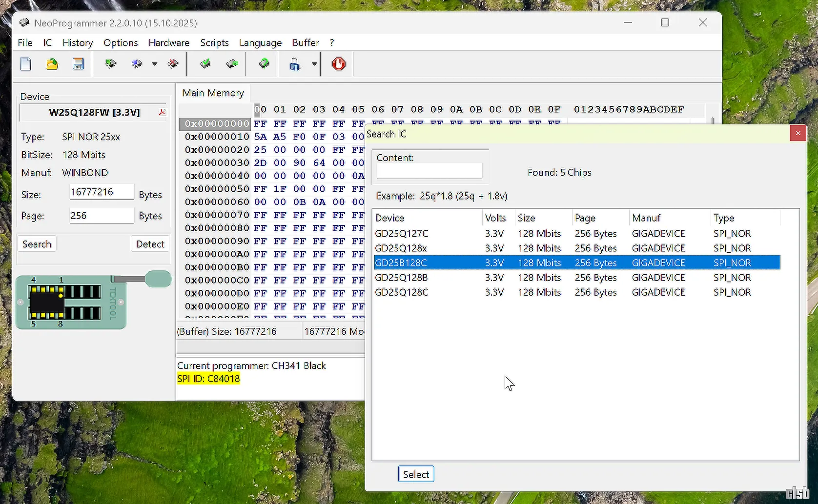
Task: Click the padlock unprotect icon
Action: (x=295, y=64)
